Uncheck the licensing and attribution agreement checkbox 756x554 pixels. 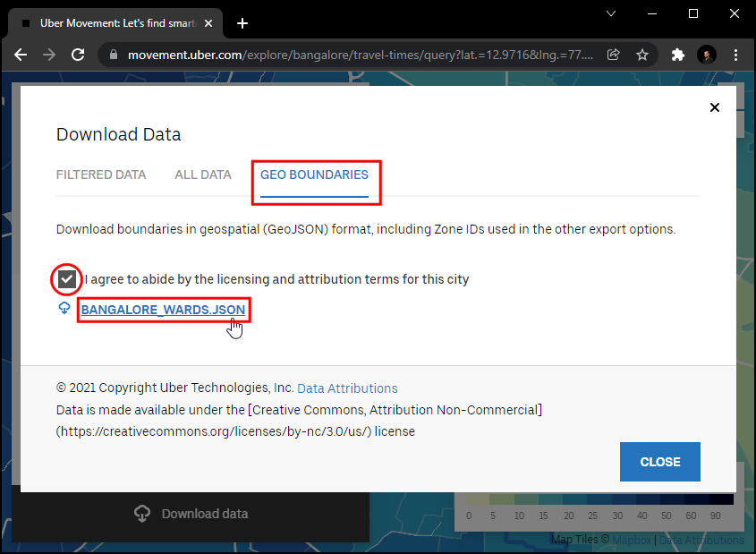[x=66, y=279]
